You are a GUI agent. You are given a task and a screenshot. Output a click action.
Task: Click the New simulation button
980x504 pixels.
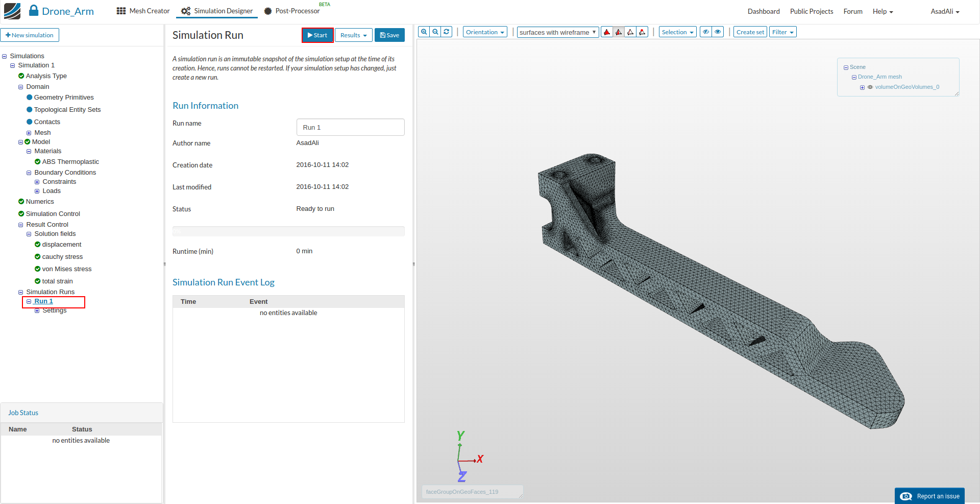pyautogui.click(x=30, y=35)
